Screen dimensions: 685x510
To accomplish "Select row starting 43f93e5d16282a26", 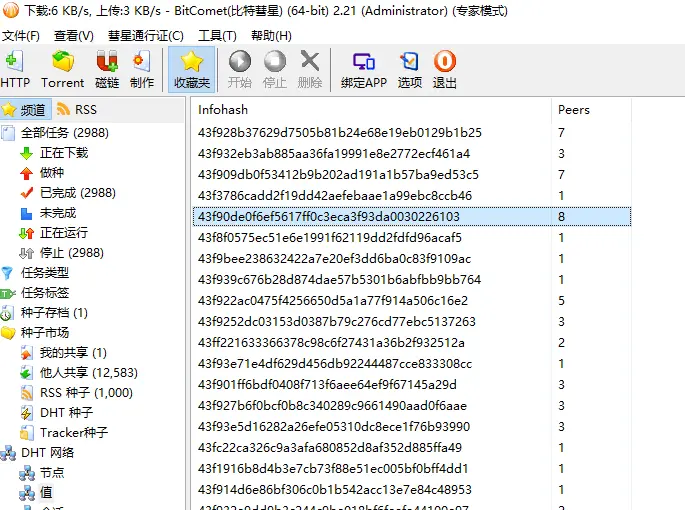I will point(412,426).
